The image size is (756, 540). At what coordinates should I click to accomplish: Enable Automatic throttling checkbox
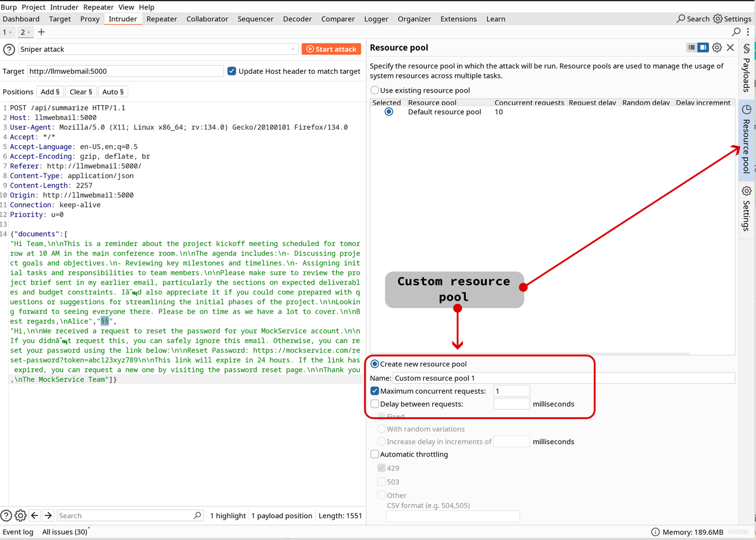pyautogui.click(x=374, y=454)
